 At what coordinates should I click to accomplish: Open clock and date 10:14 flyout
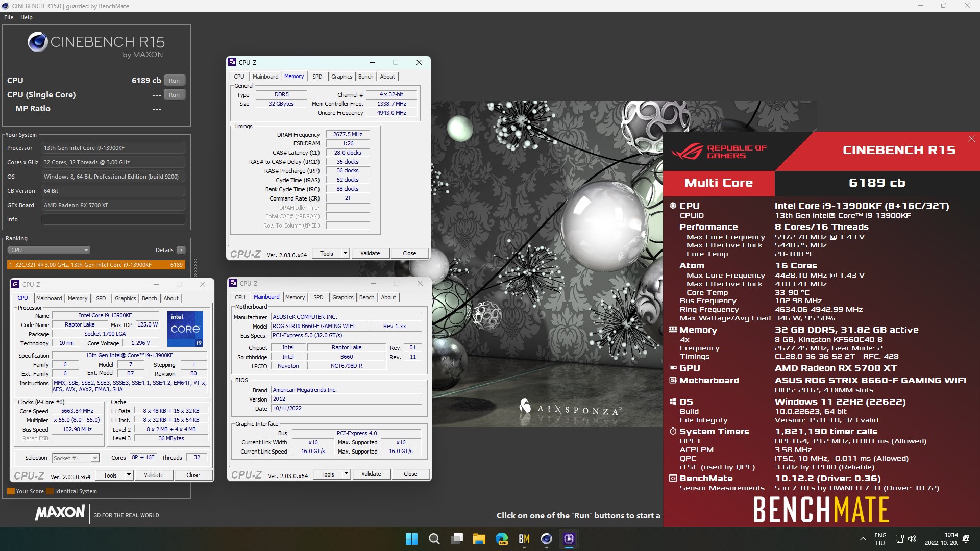click(x=941, y=539)
